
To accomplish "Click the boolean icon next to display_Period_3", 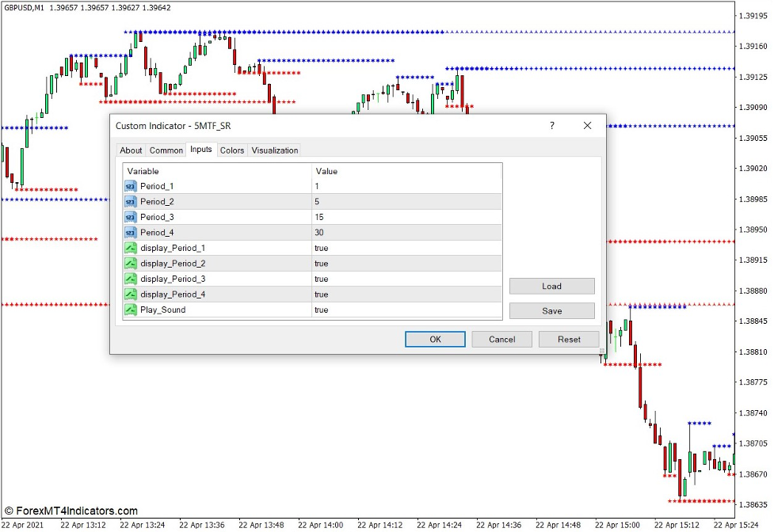I will click(x=130, y=279).
